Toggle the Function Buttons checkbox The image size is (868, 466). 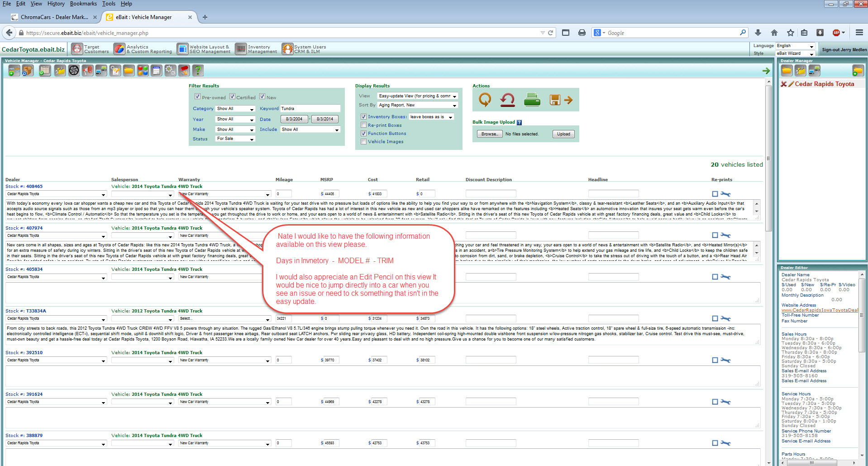363,134
